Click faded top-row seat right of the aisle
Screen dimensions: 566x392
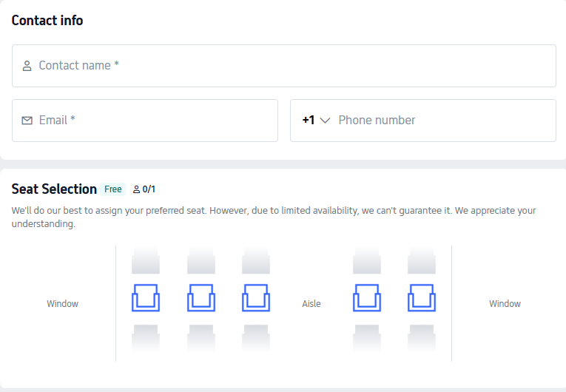(367, 260)
